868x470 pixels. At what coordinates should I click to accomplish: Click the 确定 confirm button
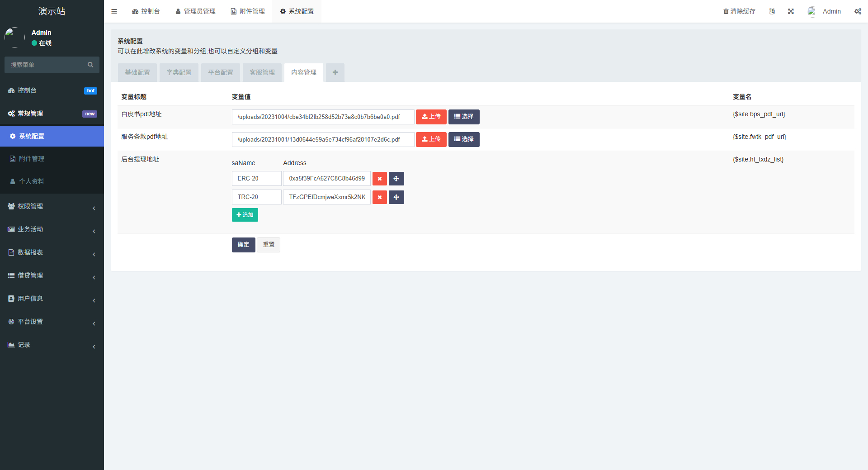tap(243, 245)
